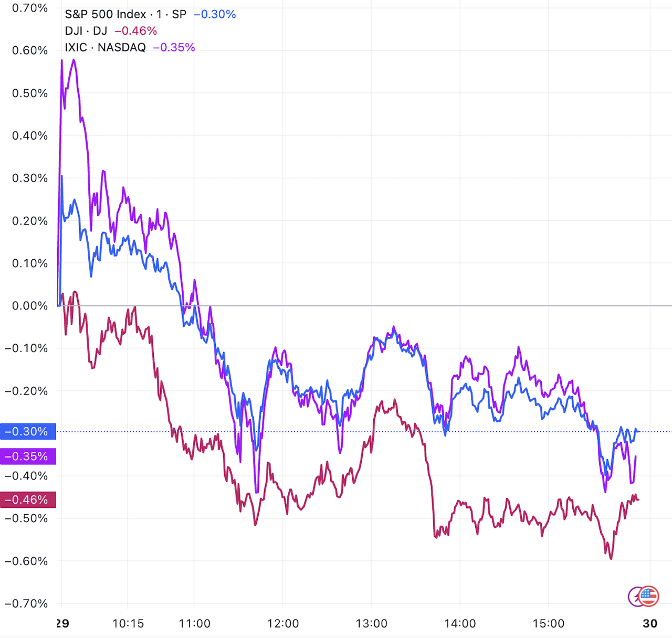The width and height of the screenshot is (672, 638).
Task: Click the crimson −0.46% price axis label
Action: (x=28, y=499)
